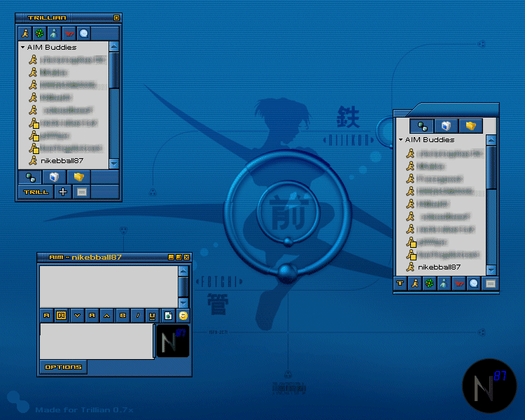
Task: Click the scroll-down arrow in the right contact list
Action: (x=491, y=270)
